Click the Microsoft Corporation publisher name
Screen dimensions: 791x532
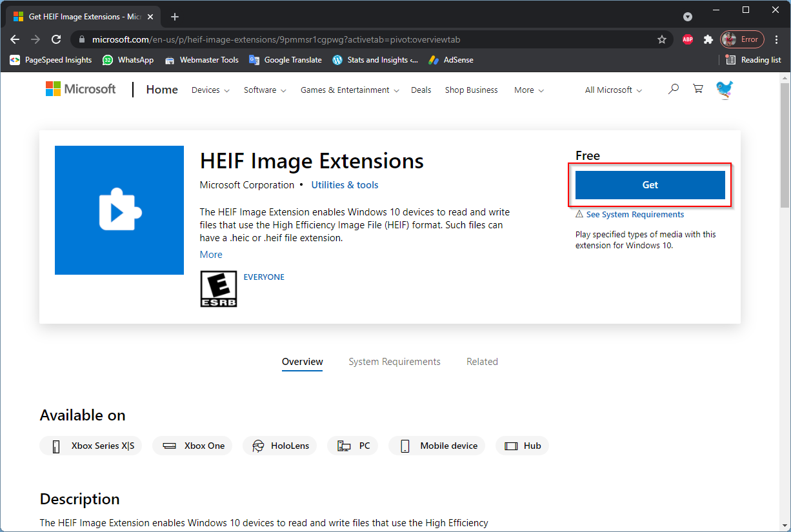point(247,185)
